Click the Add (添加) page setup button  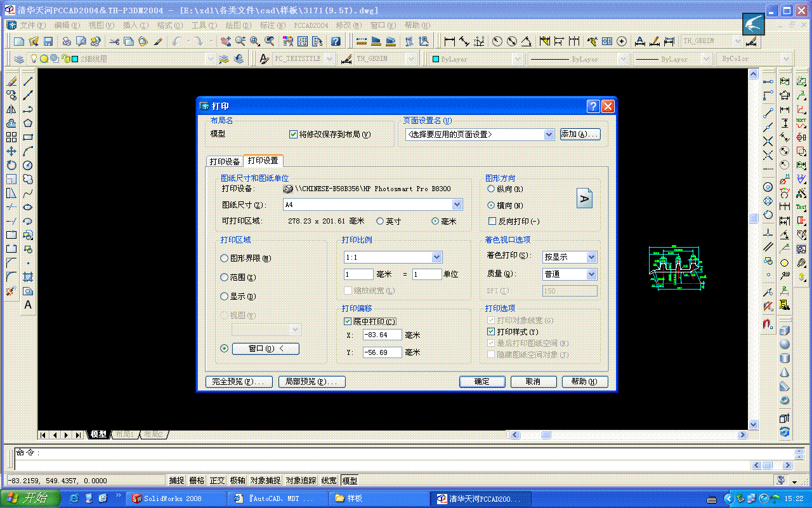(580, 135)
